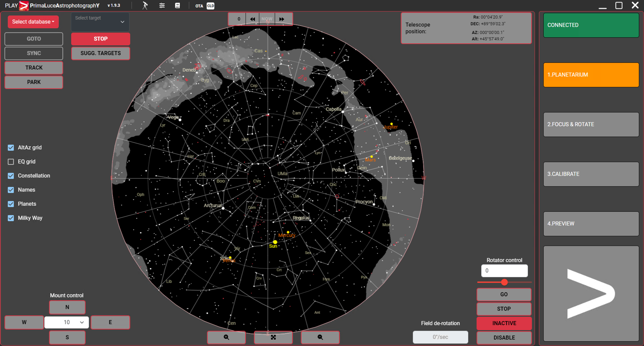
Task: Click the TRACK button
Action: pos(34,68)
